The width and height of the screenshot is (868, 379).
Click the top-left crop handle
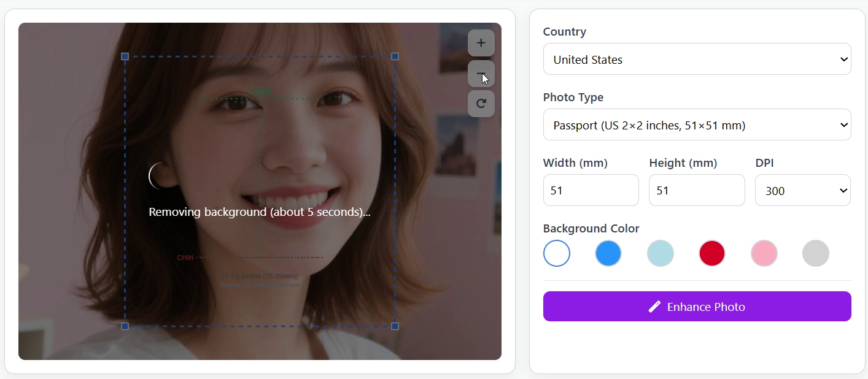pos(125,56)
